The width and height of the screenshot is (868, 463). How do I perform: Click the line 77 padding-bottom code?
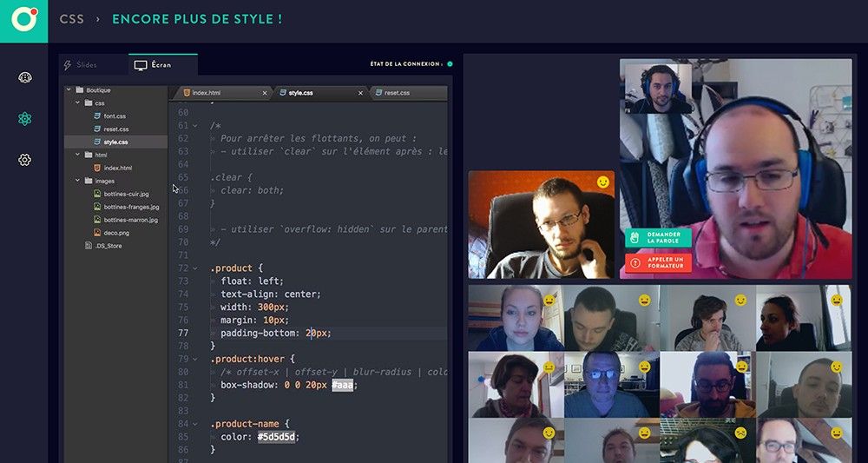point(276,333)
